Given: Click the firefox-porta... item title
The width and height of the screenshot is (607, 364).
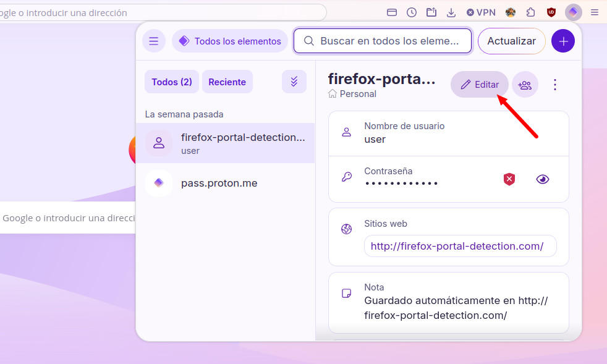Looking at the screenshot, I should [x=382, y=79].
